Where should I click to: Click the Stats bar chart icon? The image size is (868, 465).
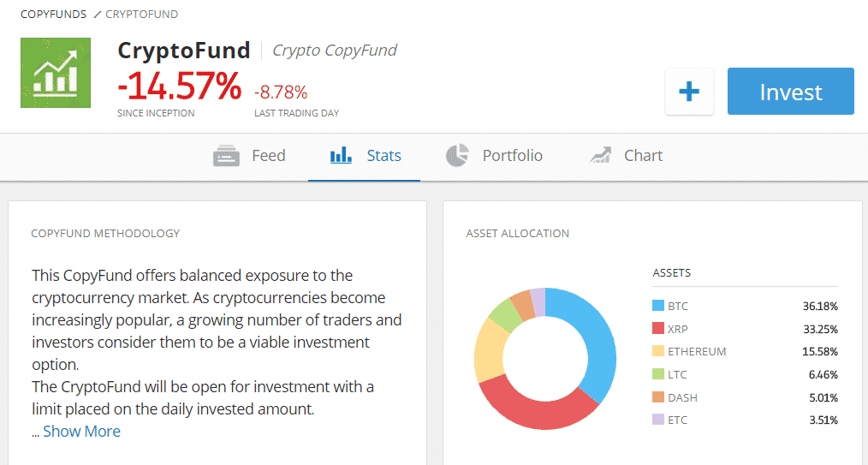click(x=342, y=156)
